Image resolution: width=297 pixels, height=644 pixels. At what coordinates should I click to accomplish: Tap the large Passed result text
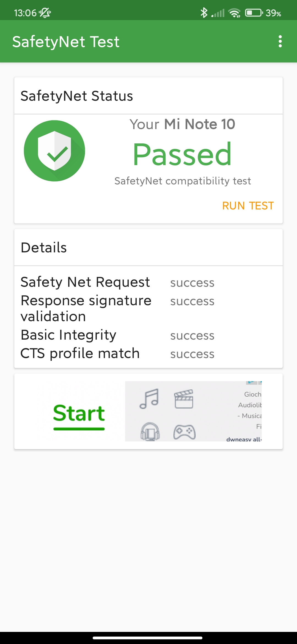[182, 154]
